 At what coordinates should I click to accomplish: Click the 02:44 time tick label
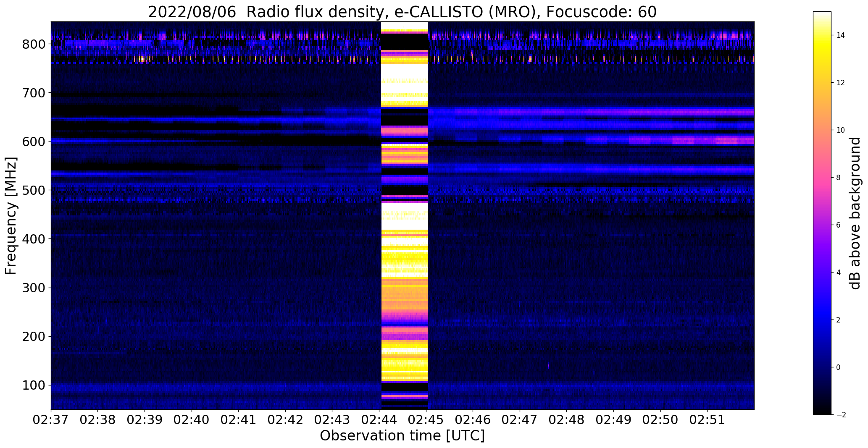[x=379, y=420]
